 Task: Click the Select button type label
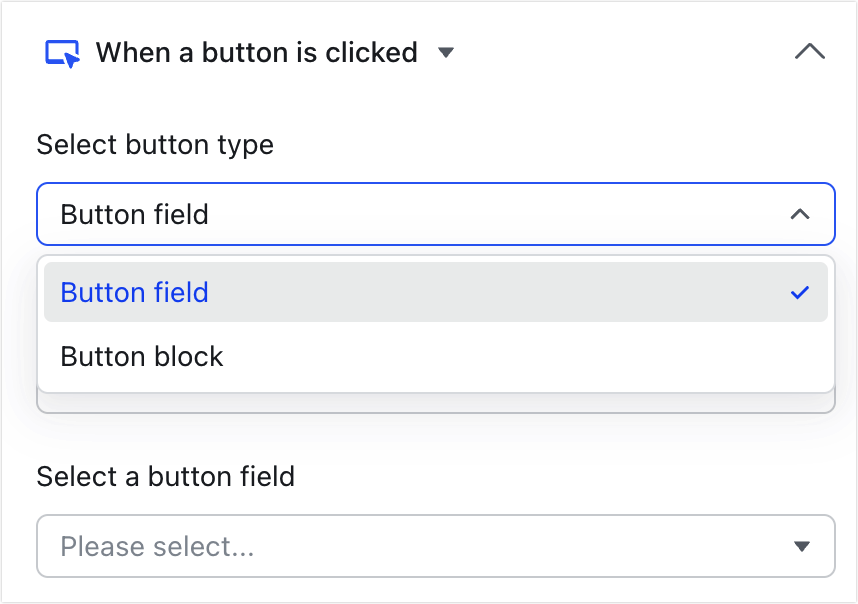pyautogui.click(x=154, y=145)
